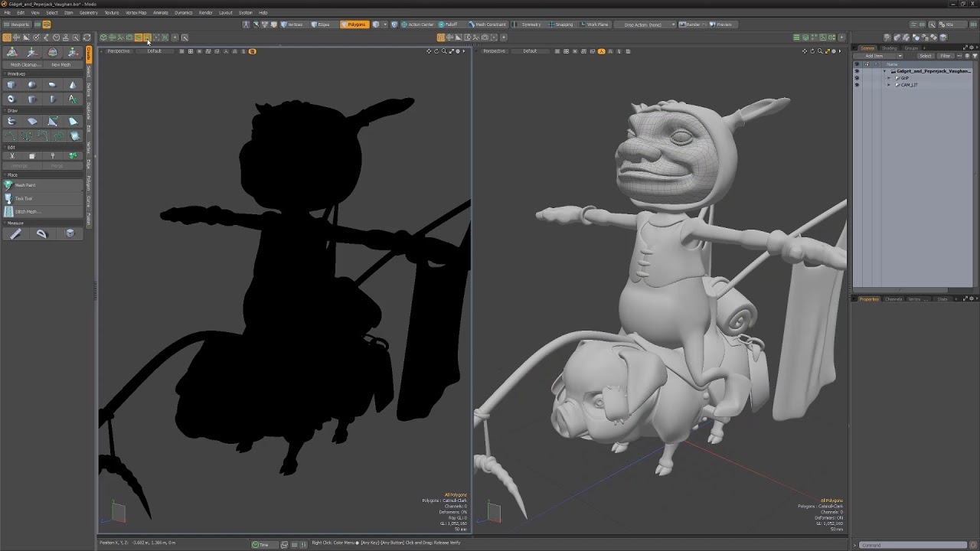Enable Vertices selection mode
980x551 pixels.
coord(292,24)
